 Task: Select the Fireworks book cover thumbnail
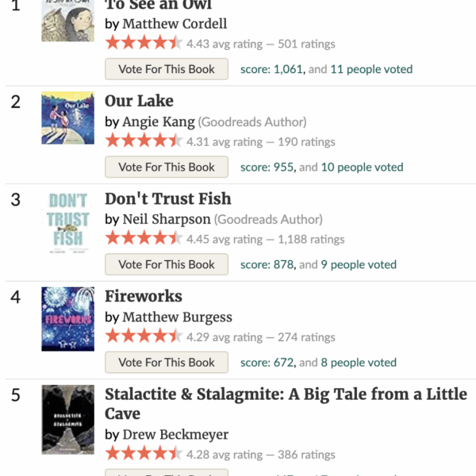(67, 319)
